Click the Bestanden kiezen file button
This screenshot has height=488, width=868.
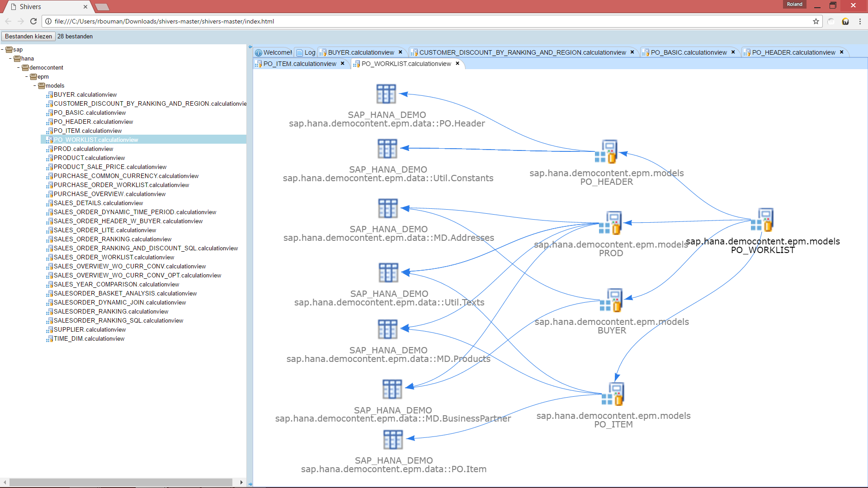coord(28,37)
